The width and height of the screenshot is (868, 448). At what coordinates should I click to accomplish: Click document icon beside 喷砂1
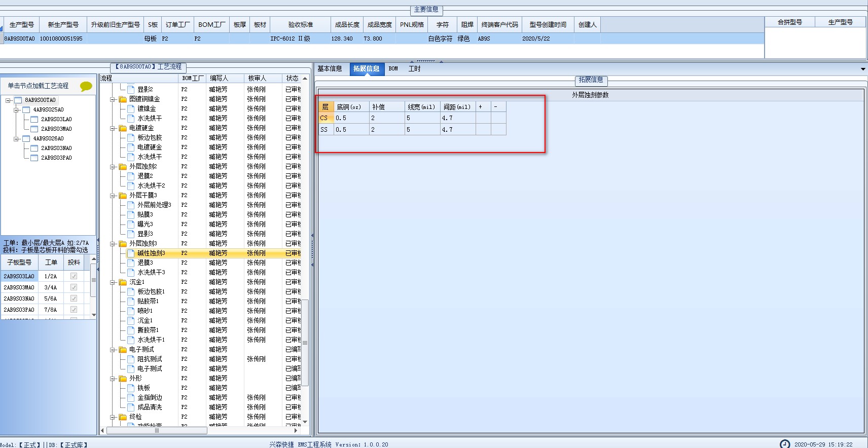tap(131, 311)
